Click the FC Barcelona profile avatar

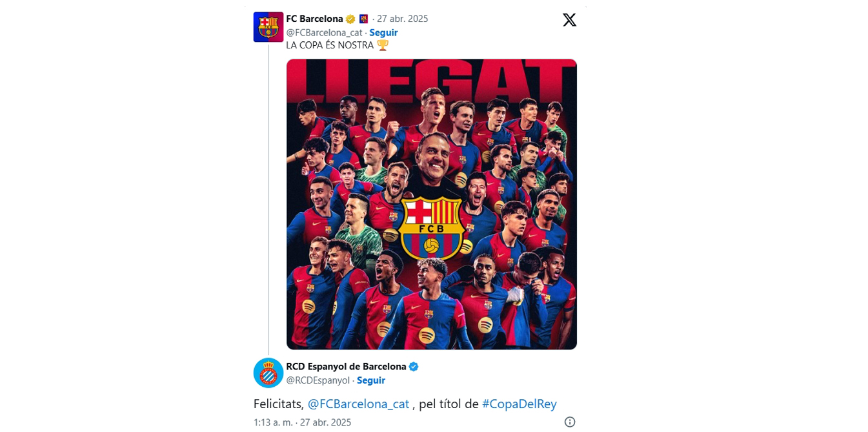tap(267, 26)
